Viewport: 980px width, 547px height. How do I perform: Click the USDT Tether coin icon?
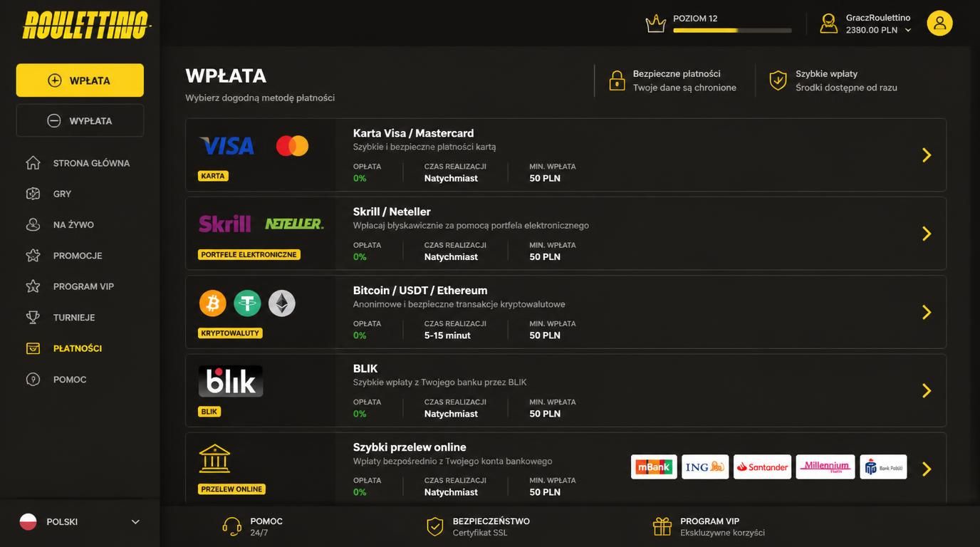(247, 303)
